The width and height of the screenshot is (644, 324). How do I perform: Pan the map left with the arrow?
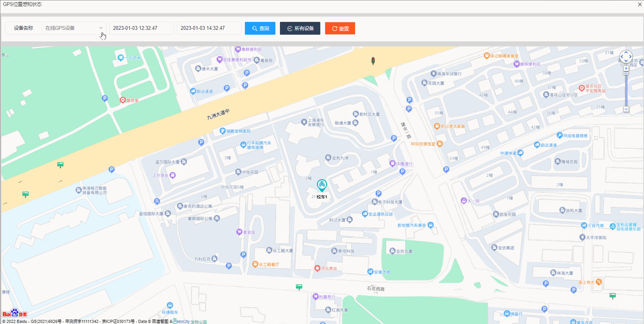[x=621, y=57]
